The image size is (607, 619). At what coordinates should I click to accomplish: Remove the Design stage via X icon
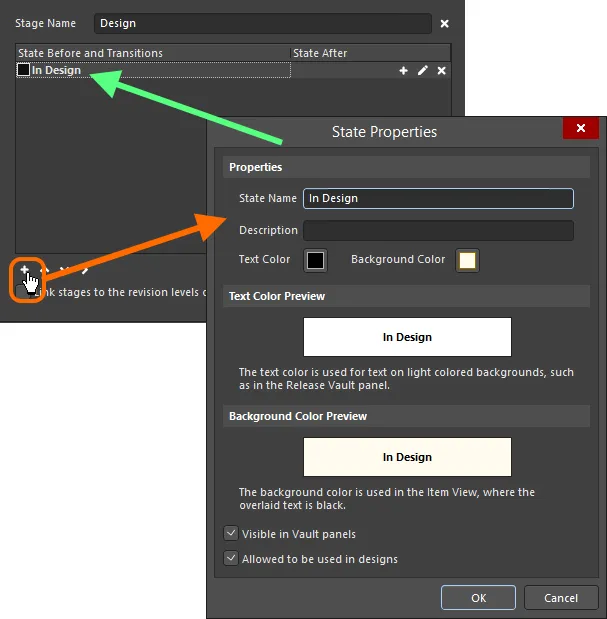tap(444, 24)
